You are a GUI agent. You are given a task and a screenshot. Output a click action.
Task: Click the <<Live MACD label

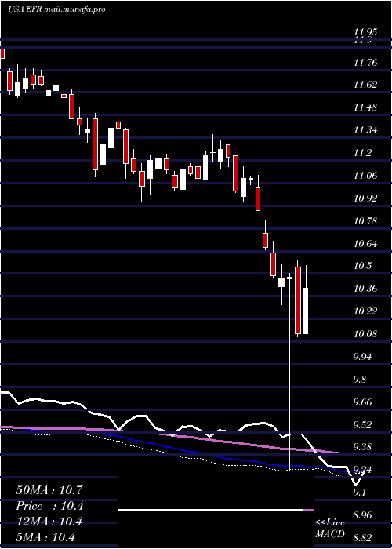330,529
